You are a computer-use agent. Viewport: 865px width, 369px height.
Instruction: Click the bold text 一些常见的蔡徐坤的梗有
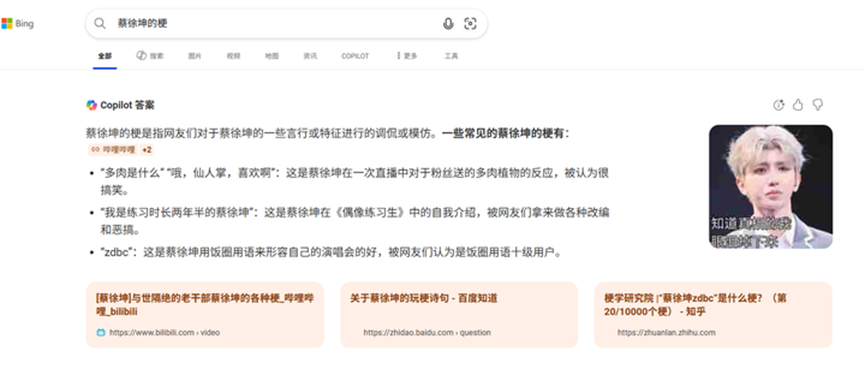[x=505, y=133]
